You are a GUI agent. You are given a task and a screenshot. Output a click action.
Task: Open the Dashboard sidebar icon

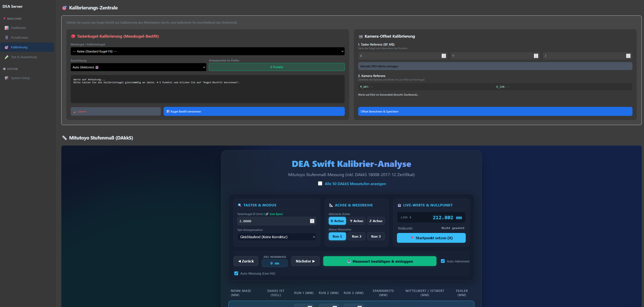click(x=6, y=28)
